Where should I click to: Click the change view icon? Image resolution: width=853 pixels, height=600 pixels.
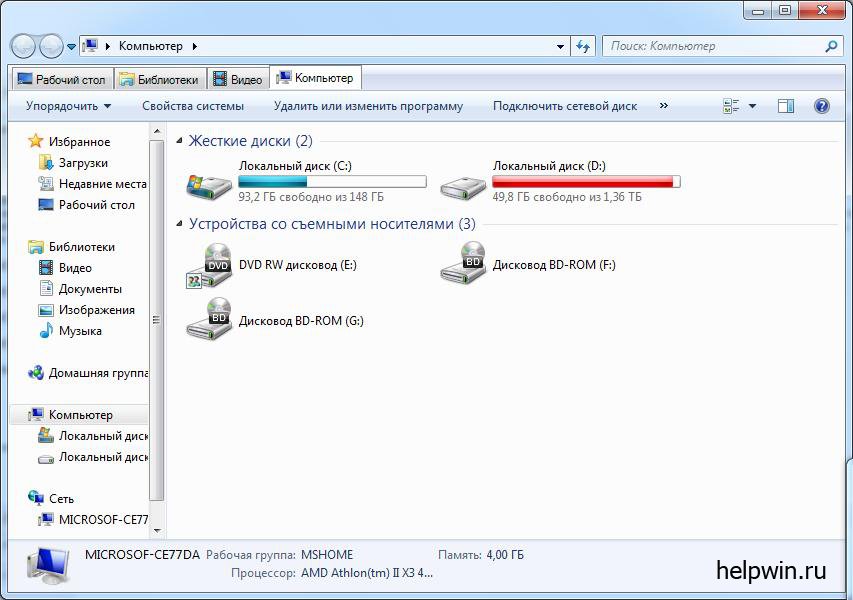click(731, 106)
